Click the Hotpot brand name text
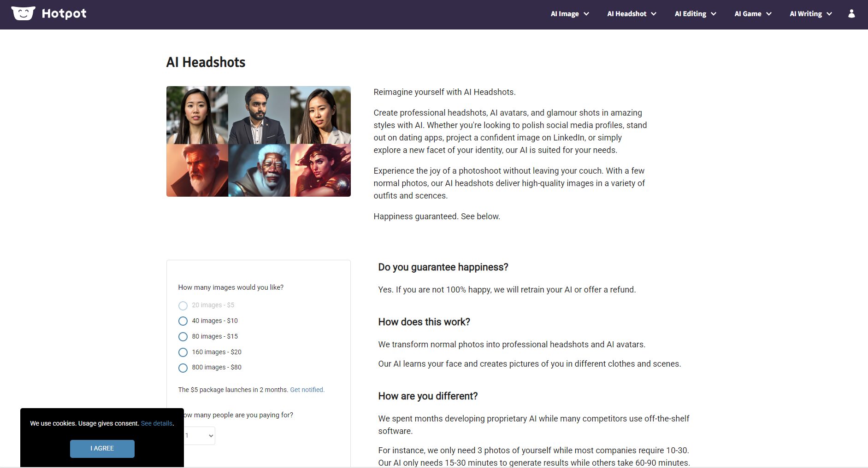The height and width of the screenshot is (468, 868). [x=64, y=14]
